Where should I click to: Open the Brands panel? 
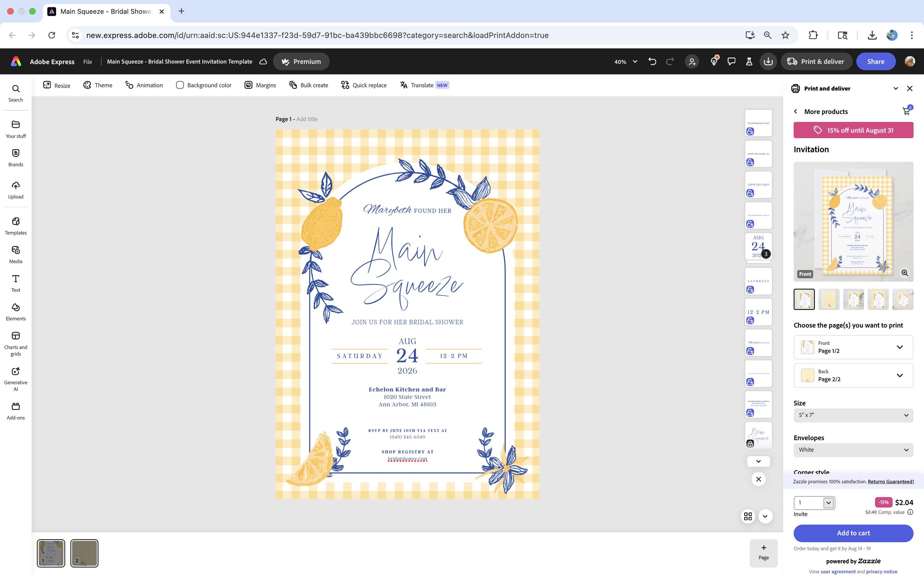pos(16,158)
